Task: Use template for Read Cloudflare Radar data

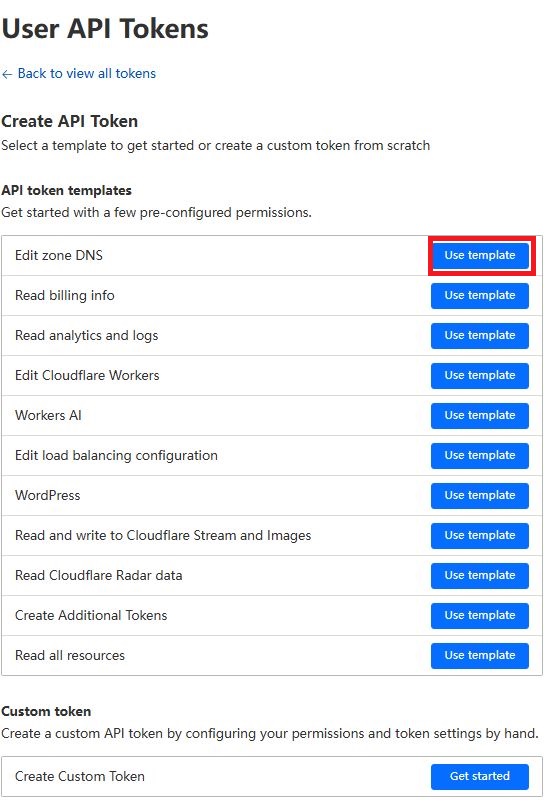Action: pyautogui.click(x=479, y=575)
